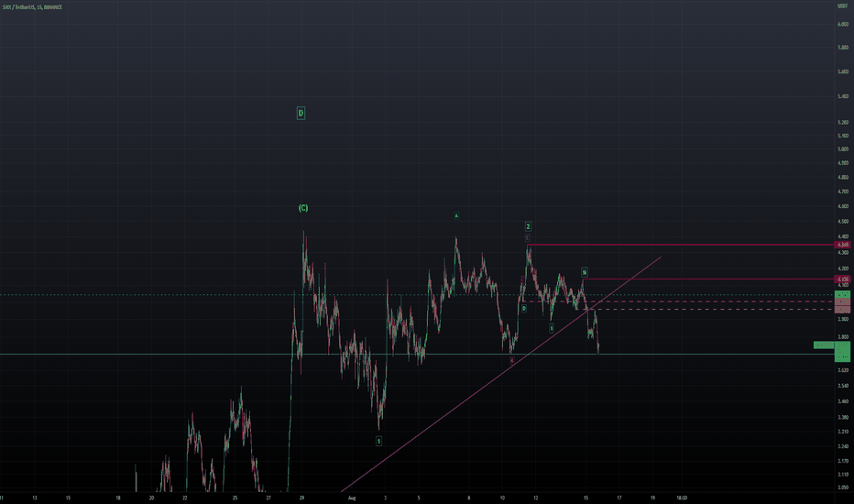Image resolution: width=854 pixels, height=504 pixels.
Task: Click the 4.500 price axis label
Action: [843, 221]
